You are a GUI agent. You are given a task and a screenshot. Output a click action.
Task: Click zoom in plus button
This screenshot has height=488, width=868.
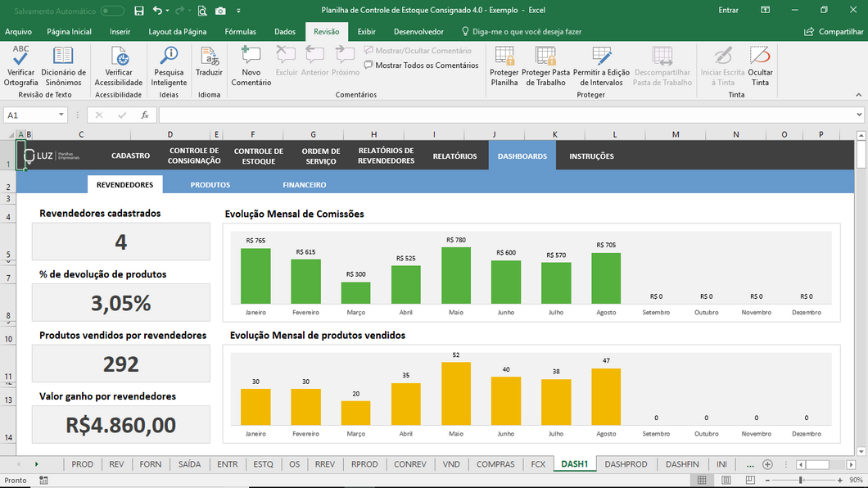(x=840, y=481)
